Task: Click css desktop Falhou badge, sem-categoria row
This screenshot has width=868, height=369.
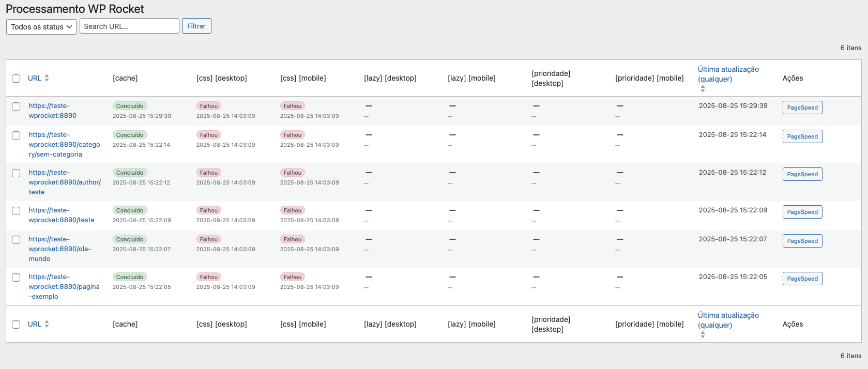Action: point(209,135)
